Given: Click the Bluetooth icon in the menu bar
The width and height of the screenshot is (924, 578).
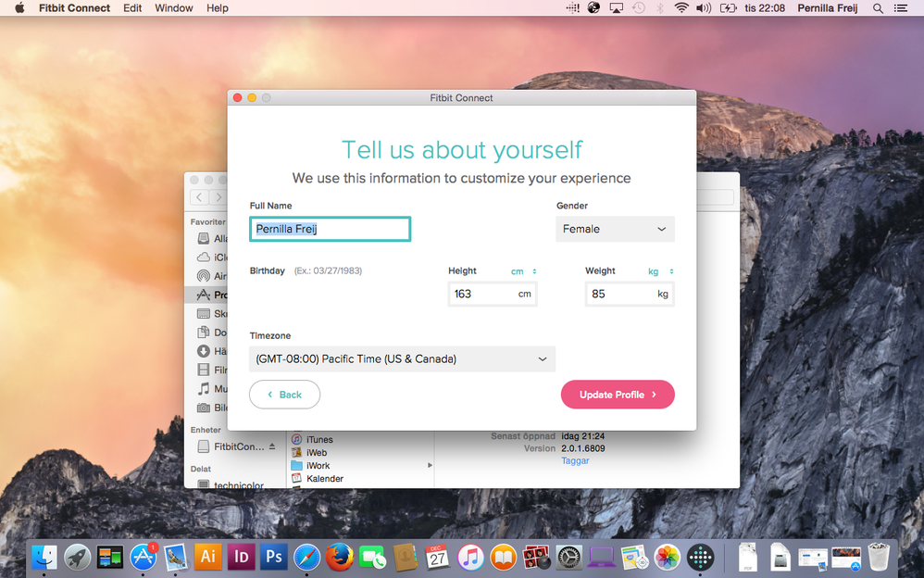Looking at the screenshot, I should tap(660, 8).
